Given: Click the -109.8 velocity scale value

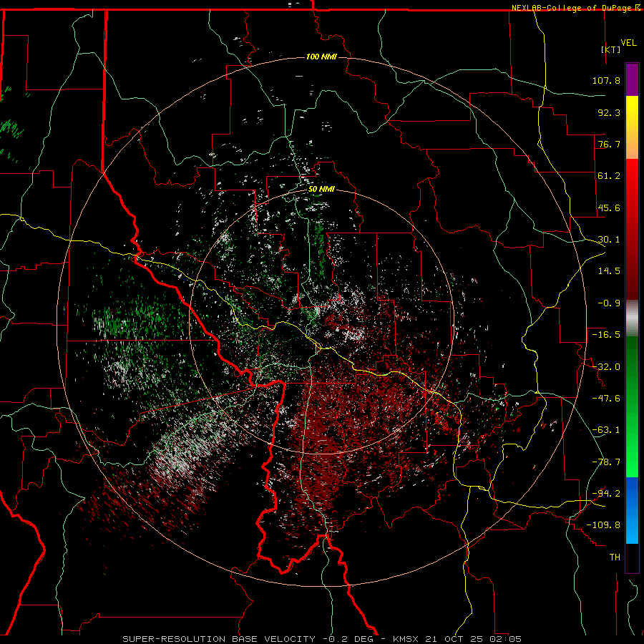Looking at the screenshot, I should (604, 525).
